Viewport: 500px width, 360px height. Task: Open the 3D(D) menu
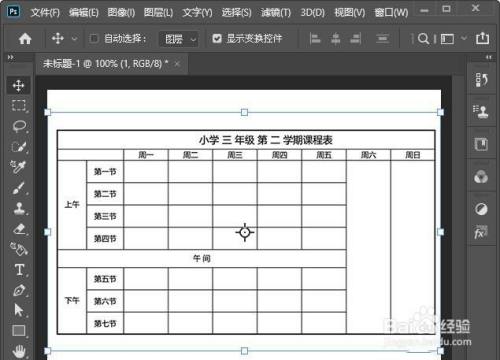tap(313, 13)
